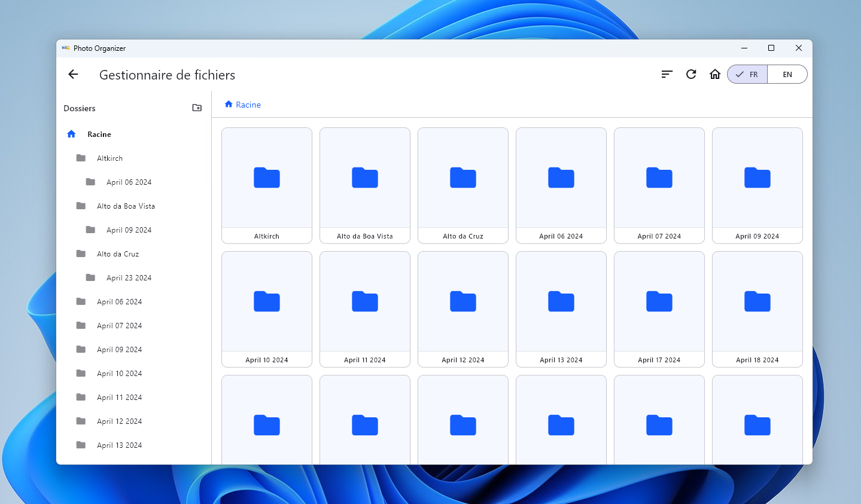Go to home via house icon
Image resolution: width=861 pixels, height=504 pixels.
(714, 74)
